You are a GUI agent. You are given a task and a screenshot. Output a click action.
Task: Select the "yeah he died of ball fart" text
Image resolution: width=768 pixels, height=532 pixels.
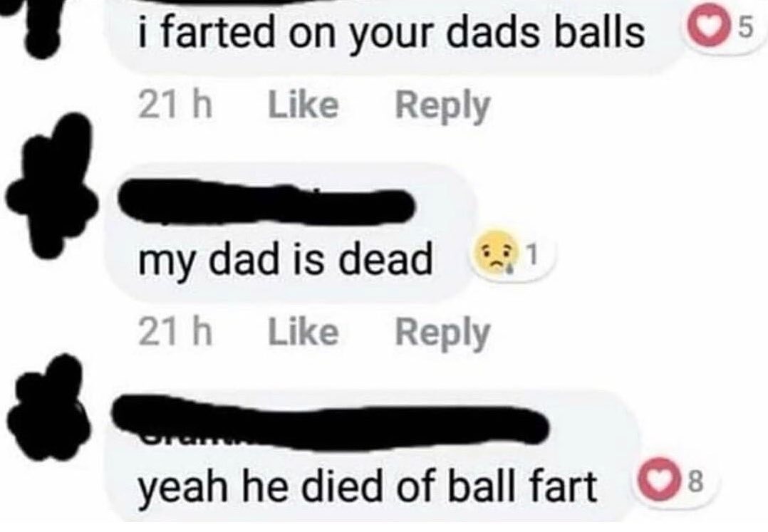pyautogui.click(x=368, y=486)
